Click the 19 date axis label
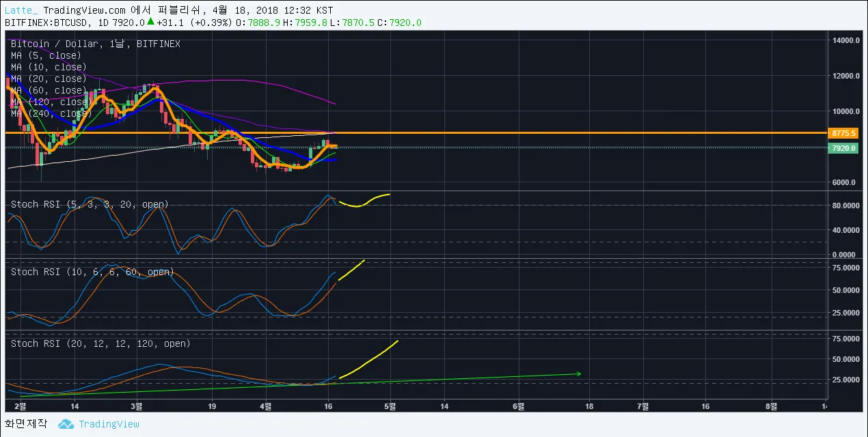 click(211, 406)
